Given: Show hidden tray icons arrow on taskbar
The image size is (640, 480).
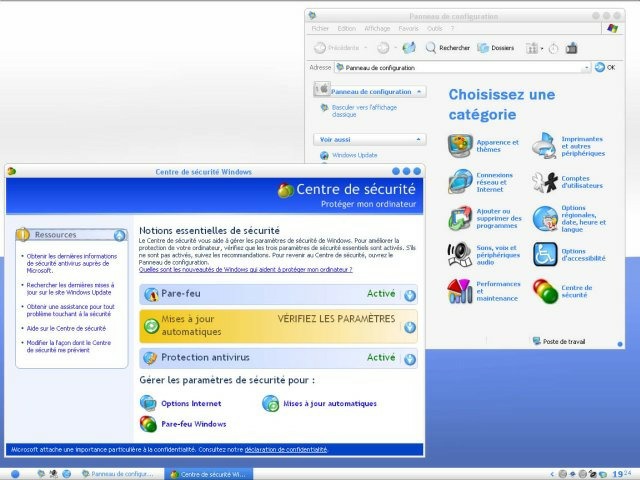Looking at the screenshot, I should pyautogui.click(x=551, y=474).
